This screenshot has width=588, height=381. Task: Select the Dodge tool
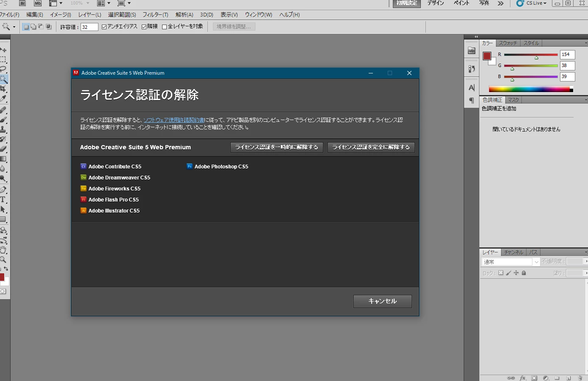[3, 178]
